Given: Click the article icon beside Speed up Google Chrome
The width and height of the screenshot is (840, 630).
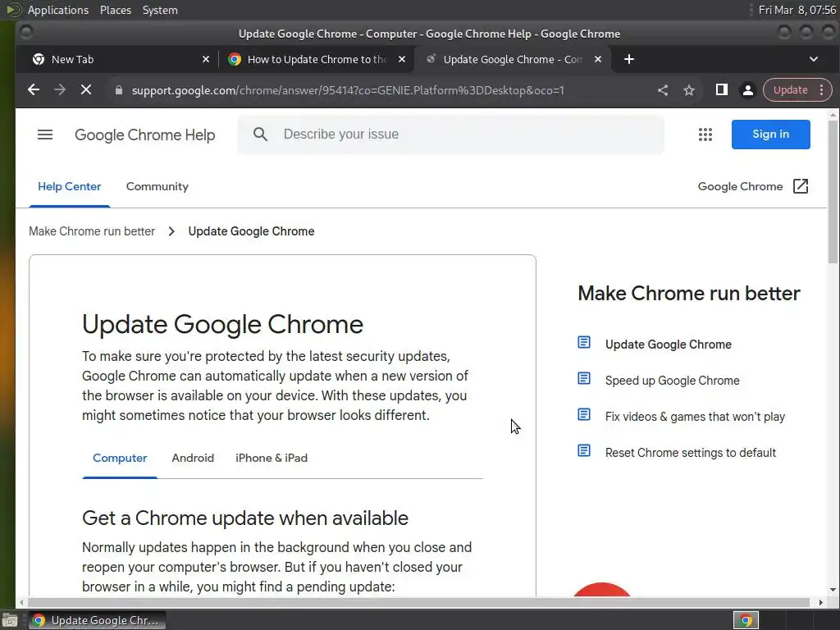Looking at the screenshot, I should point(584,379).
